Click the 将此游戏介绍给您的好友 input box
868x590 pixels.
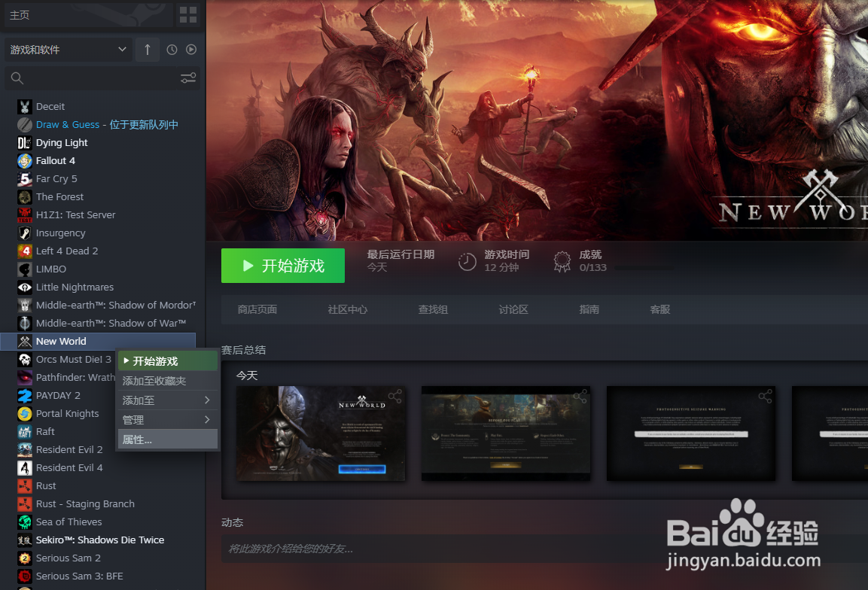tap(545, 549)
